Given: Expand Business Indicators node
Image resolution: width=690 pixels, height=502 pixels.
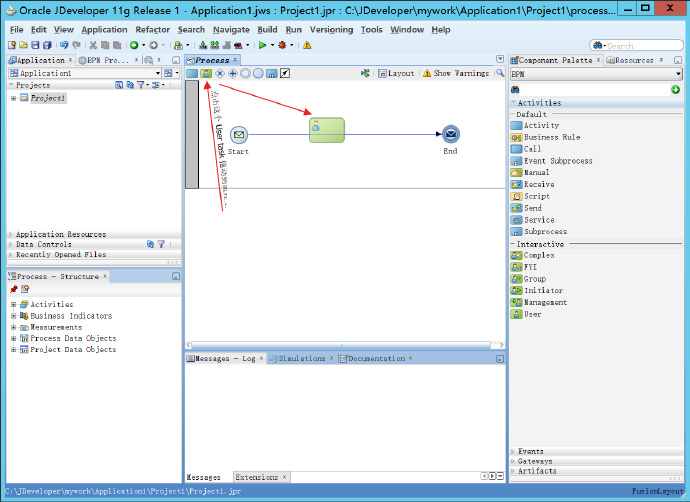Looking at the screenshot, I should click(14, 316).
